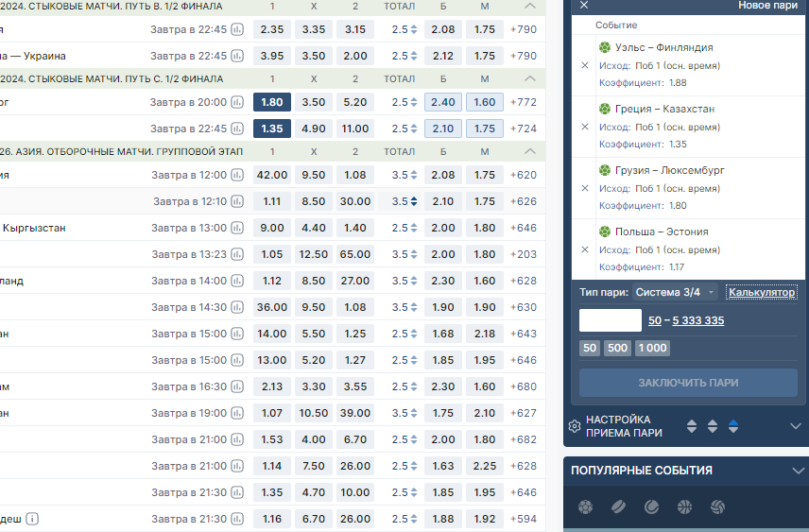This screenshot has width=809, height=532.
Task: Change total 3.5 stepper in 19:00 match
Action: coord(414,413)
